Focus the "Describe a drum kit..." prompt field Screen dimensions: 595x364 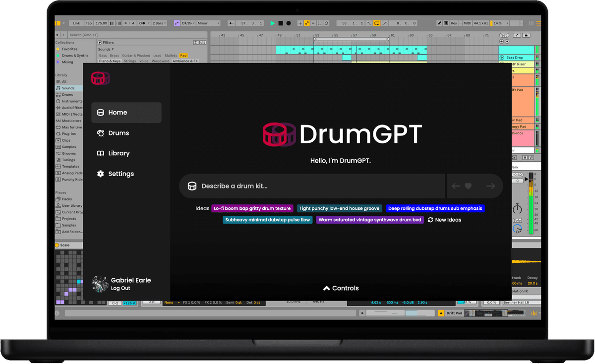[312, 186]
